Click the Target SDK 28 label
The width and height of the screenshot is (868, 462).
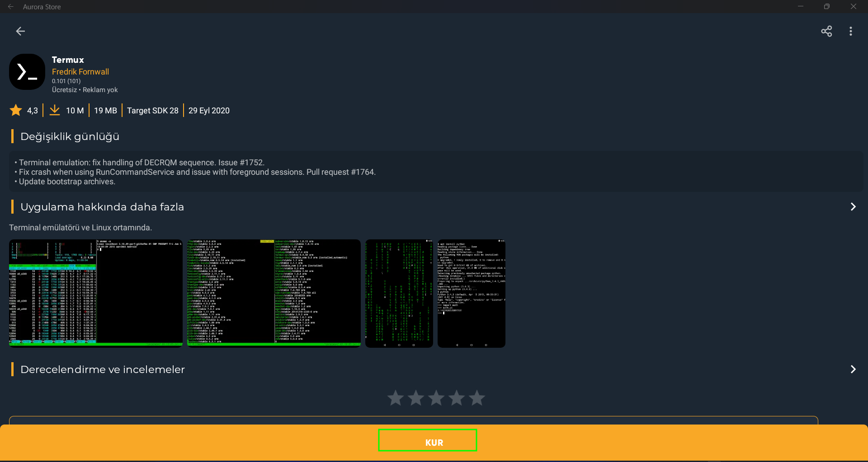coord(153,111)
